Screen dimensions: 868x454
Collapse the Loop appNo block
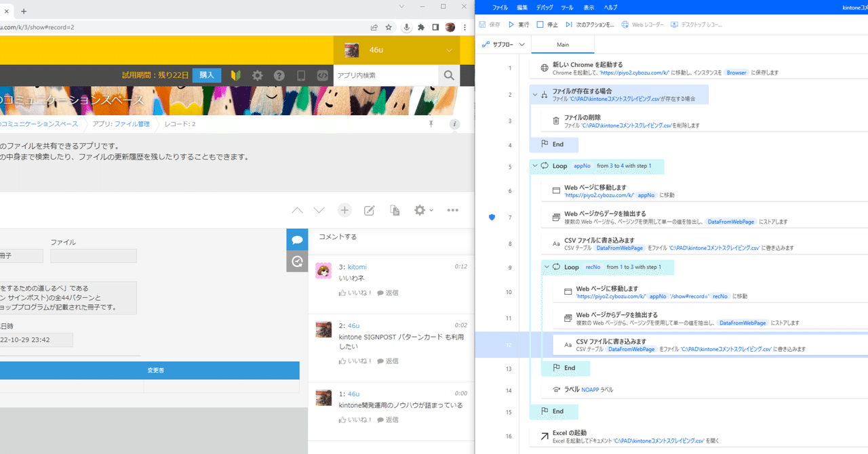tap(535, 166)
